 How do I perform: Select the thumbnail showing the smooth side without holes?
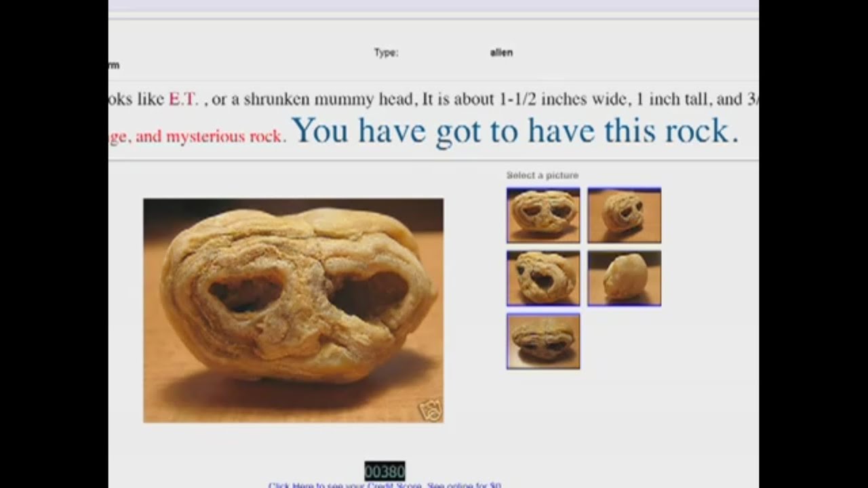(625, 278)
